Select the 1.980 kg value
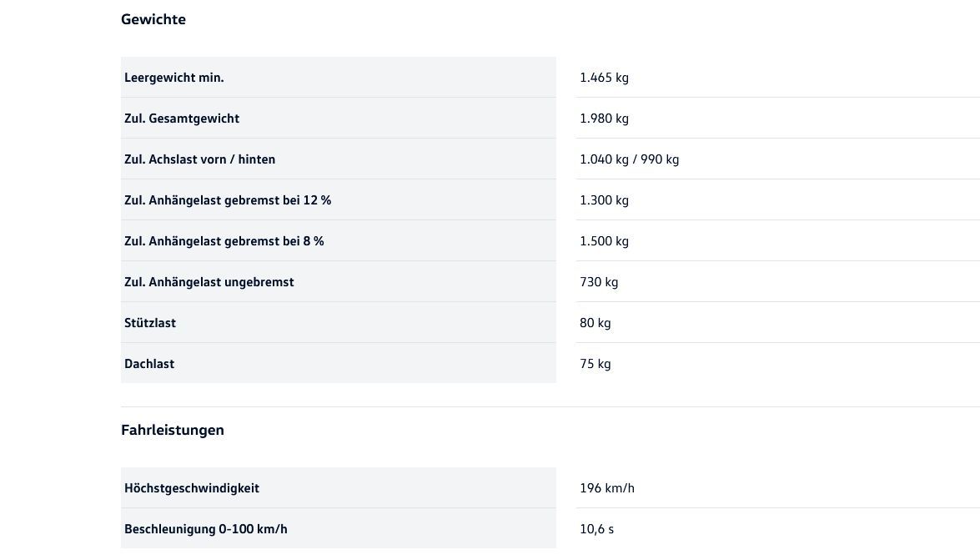980x555 pixels. pos(604,119)
